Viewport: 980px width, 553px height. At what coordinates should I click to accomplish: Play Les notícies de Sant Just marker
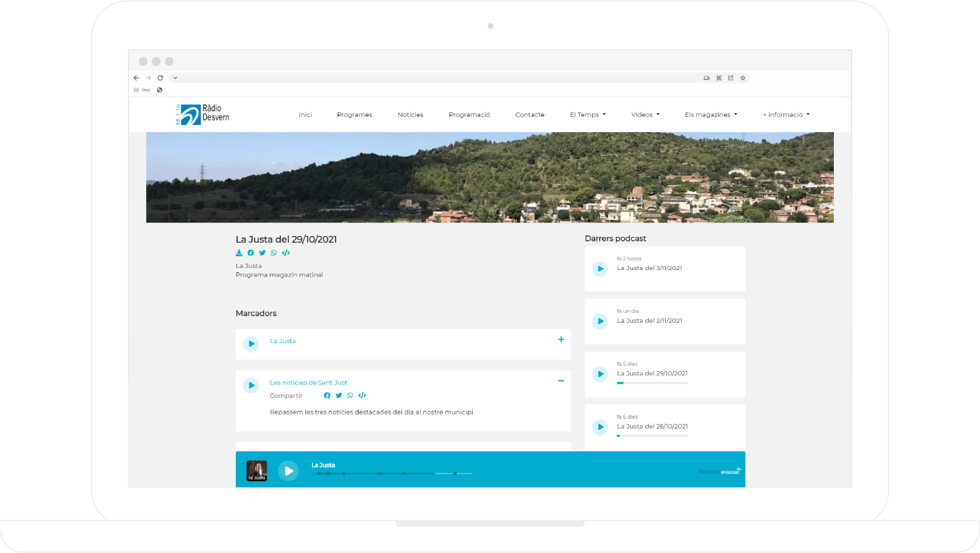click(x=251, y=386)
